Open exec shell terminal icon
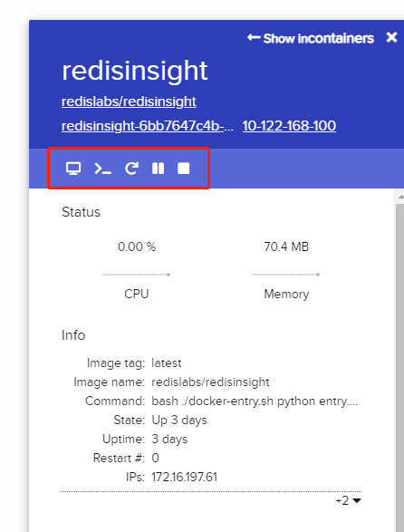The image size is (404, 532). coord(102,169)
